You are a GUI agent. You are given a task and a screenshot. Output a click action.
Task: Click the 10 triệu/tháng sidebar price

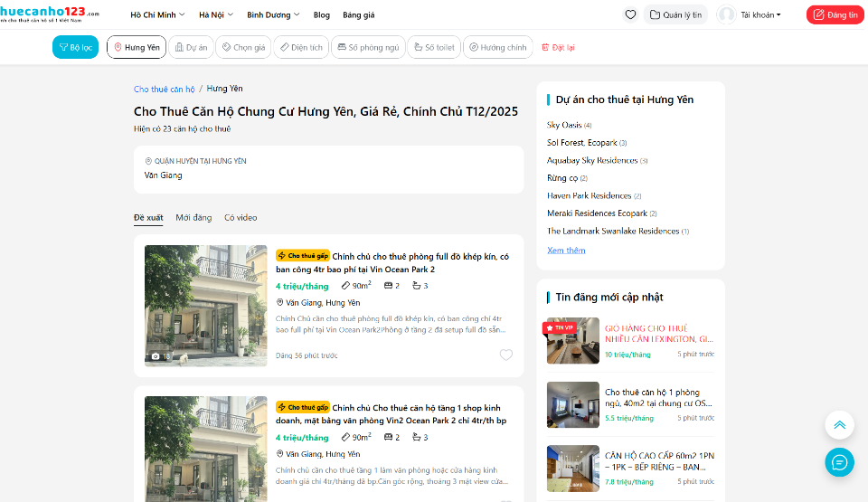coord(627,355)
